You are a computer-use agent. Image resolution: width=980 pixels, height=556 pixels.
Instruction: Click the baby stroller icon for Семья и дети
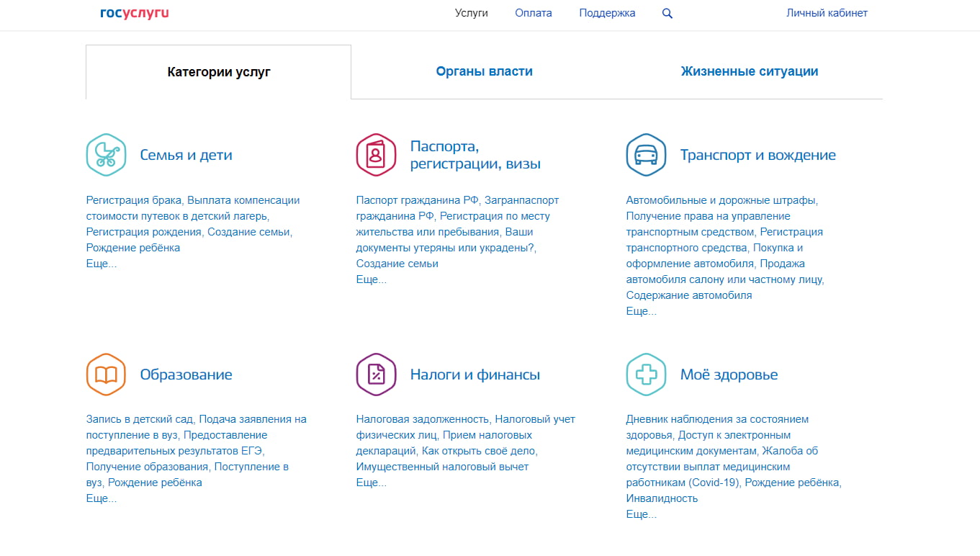point(106,155)
